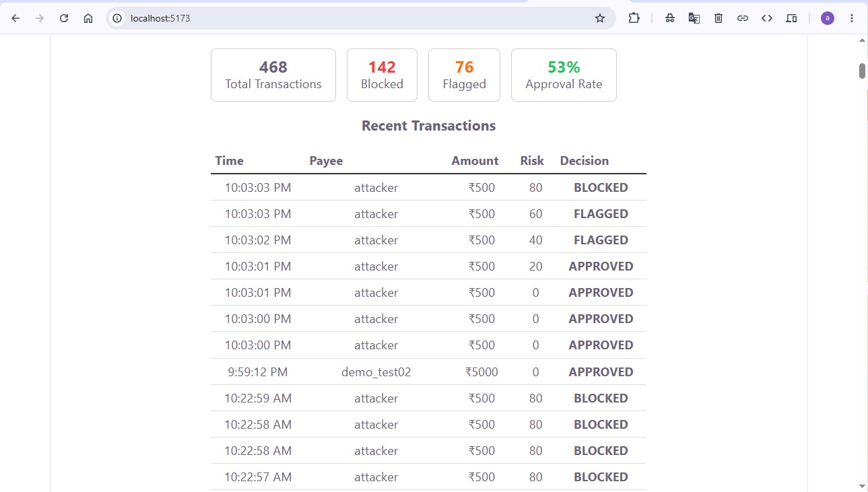
Task: Click the Payee column header
Action: [x=326, y=161]
